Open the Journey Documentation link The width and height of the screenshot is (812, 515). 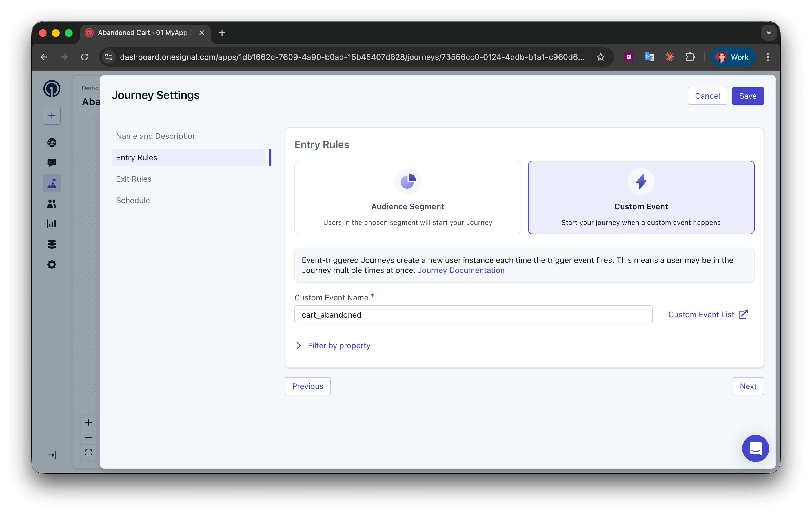tap(461, 270)
